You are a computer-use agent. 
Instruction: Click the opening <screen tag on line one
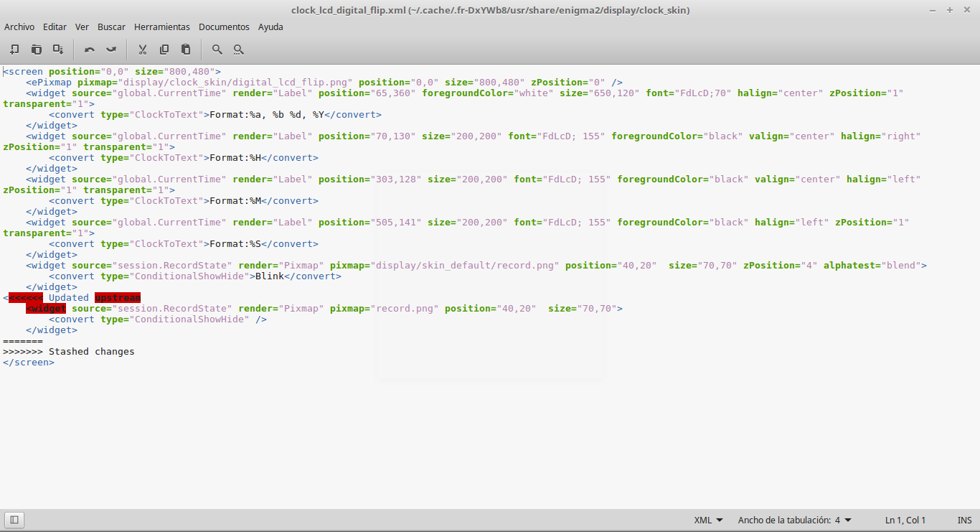[23, 71]
